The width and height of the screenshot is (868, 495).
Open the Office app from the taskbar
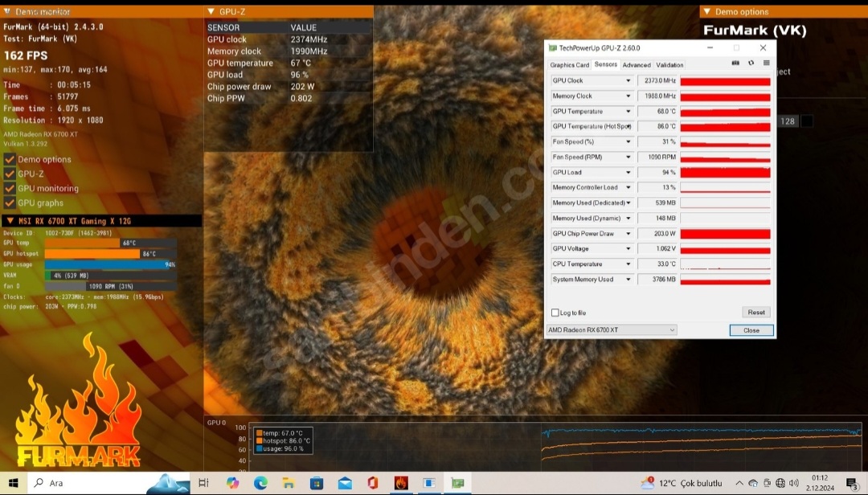point(373,483)
